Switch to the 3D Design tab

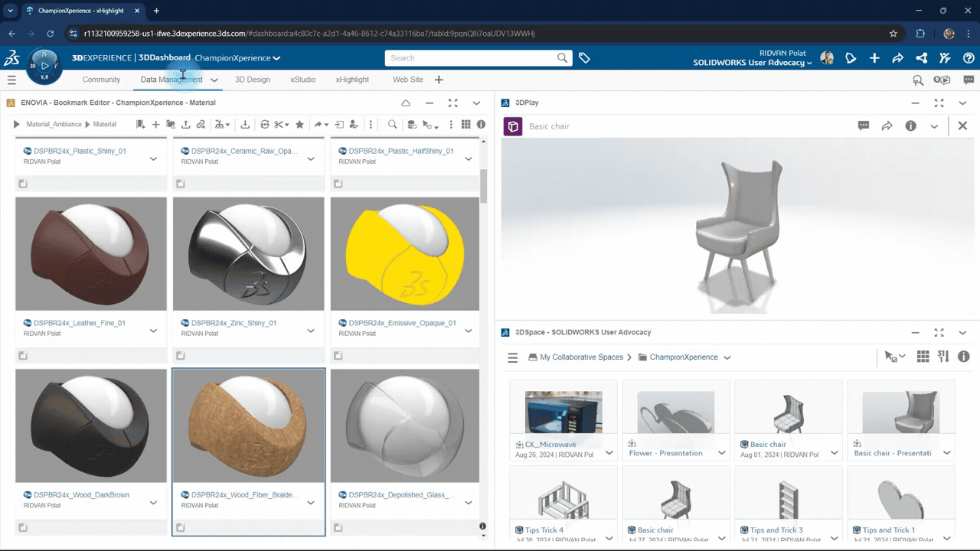click(x=253, y=80)
